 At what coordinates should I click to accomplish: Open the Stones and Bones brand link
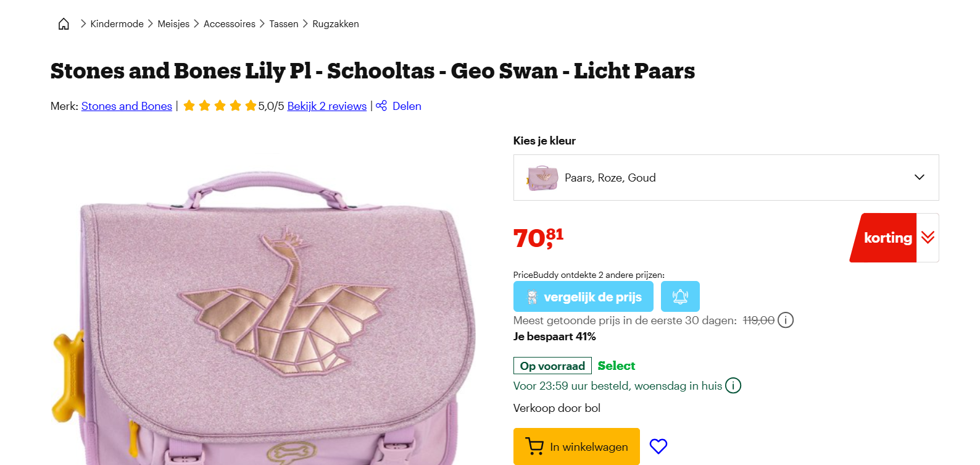point(127,106)
